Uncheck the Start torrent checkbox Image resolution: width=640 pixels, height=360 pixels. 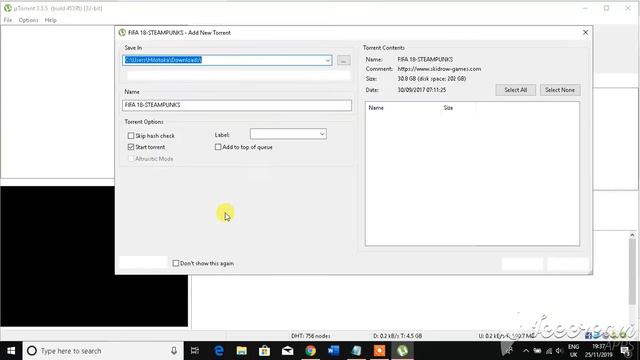pyautogui.click(x=131, y=147)
